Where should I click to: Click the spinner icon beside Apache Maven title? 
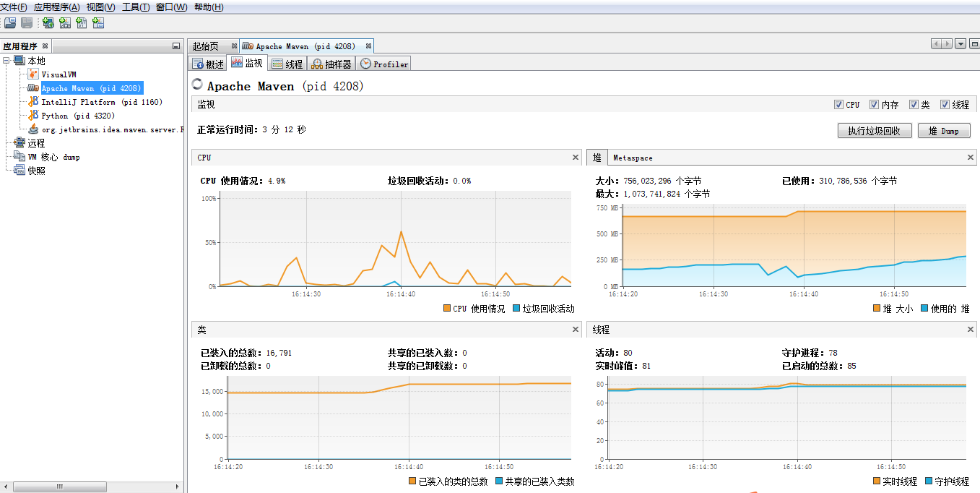click(x=197, y=85)
